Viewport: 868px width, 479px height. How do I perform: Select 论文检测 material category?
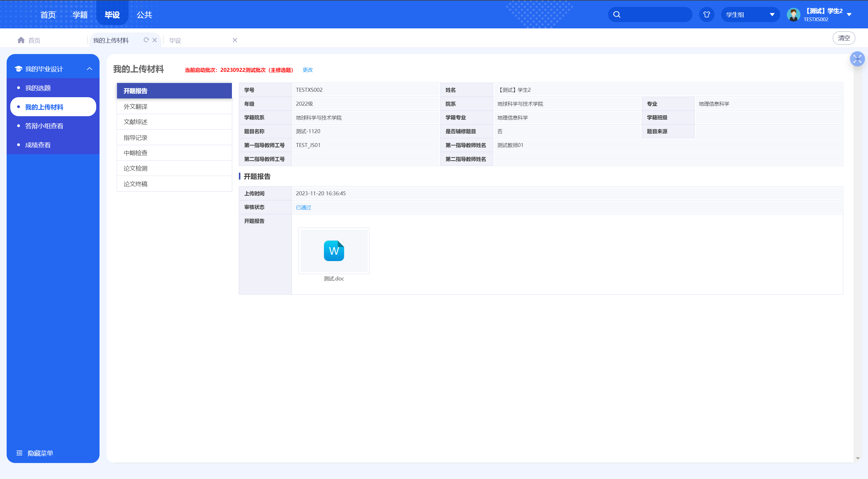click(174, 168)
